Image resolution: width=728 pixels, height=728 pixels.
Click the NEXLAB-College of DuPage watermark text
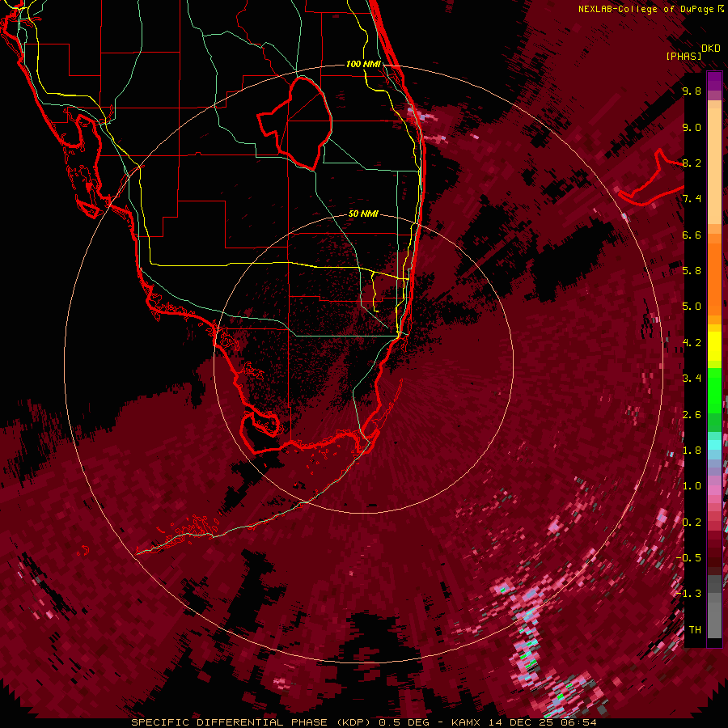coord(651,9)
